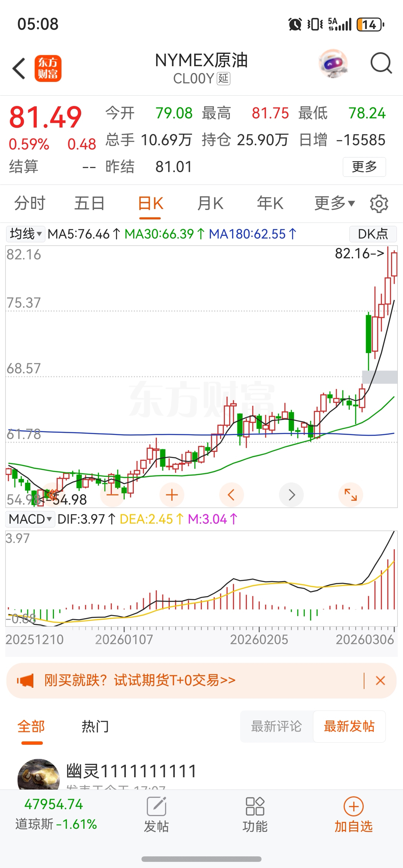403x868 pixels.
Task: Open user avatar of 幽灵1111111111
Action: coord(38,775)
